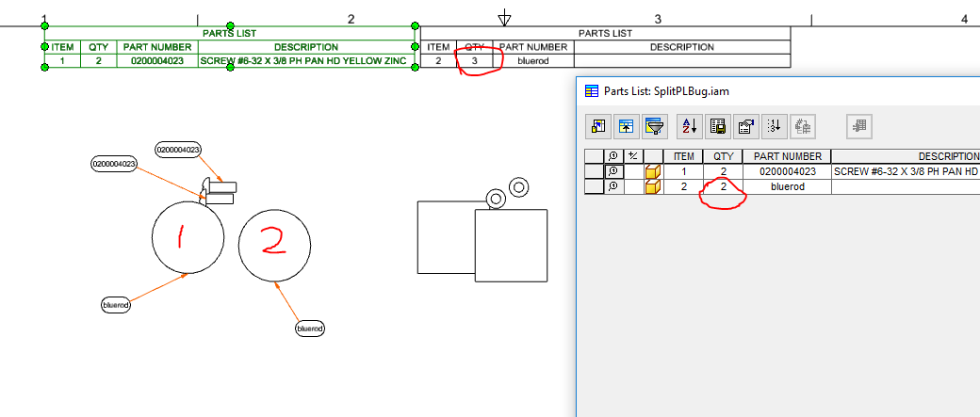Viewport: 980px width, 417px height.
Task: Click the A-Z Sort button
Action: tap(690, 127)
